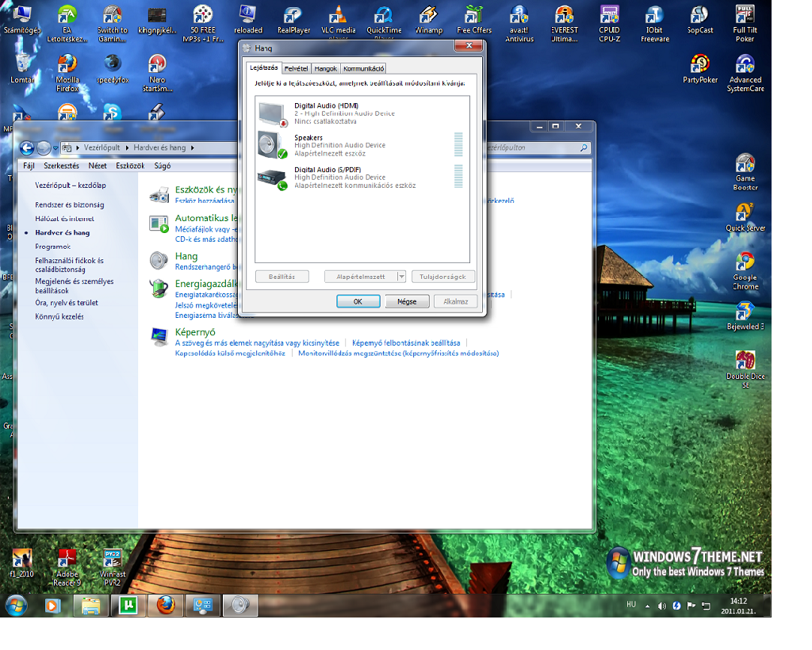Click OK in the Hang dialog
This screenshot has height=650, width=812.
point(358,302)
